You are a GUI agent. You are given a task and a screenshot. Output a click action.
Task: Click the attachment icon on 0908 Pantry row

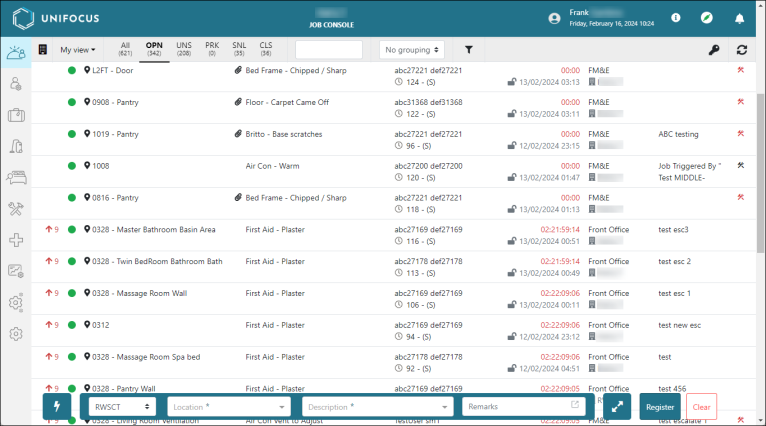coord(238,102)
